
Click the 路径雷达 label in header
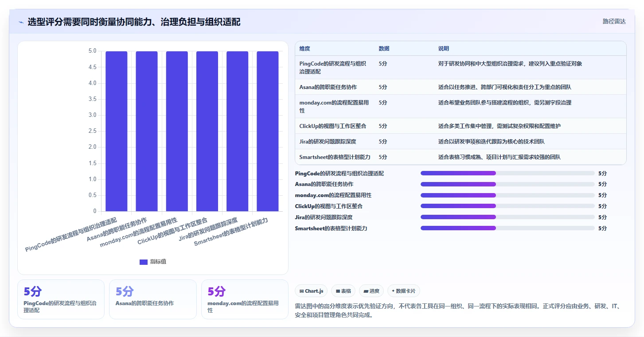coord(614,21)
